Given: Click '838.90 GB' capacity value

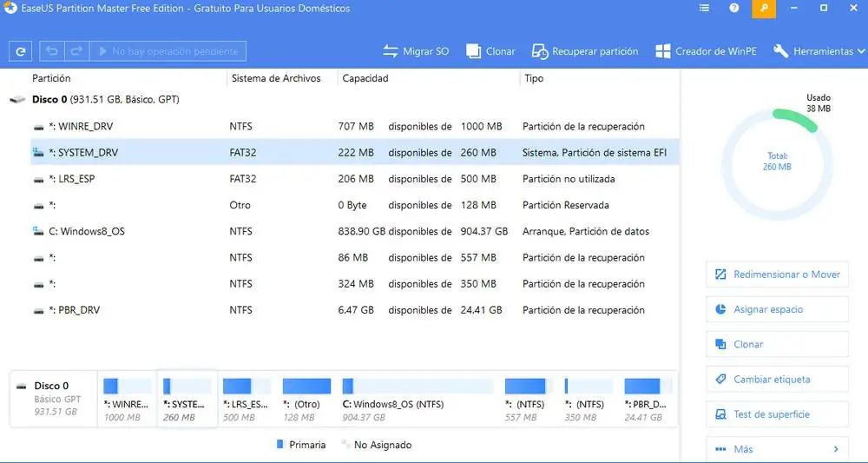Looking at the screenshot, I should point(362,231).
